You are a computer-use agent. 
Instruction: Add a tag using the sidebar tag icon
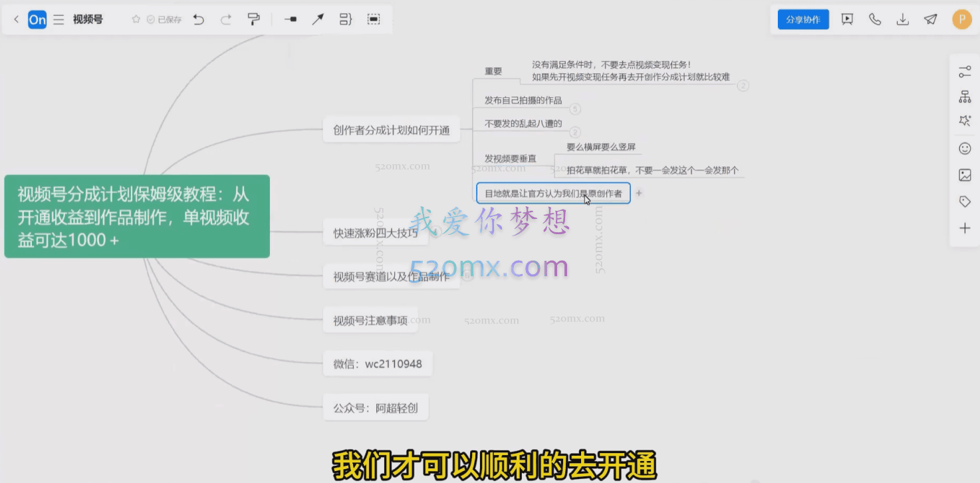tap(964, 201)
